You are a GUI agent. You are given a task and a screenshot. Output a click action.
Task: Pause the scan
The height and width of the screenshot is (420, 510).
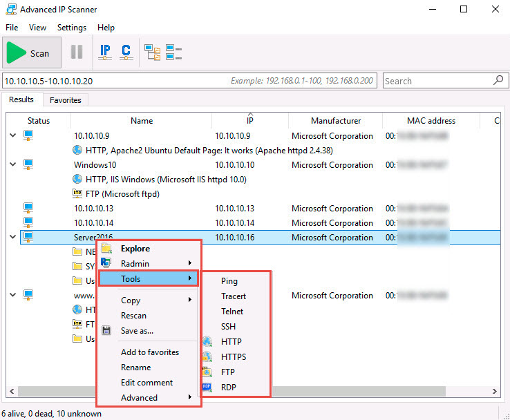click(77, 52)
